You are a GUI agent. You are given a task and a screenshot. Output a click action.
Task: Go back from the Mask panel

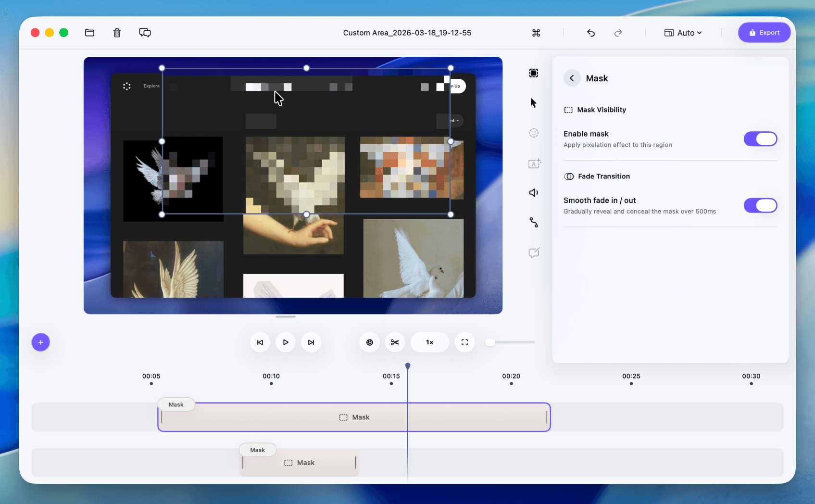pyautogui.click(x=572, y=78)
